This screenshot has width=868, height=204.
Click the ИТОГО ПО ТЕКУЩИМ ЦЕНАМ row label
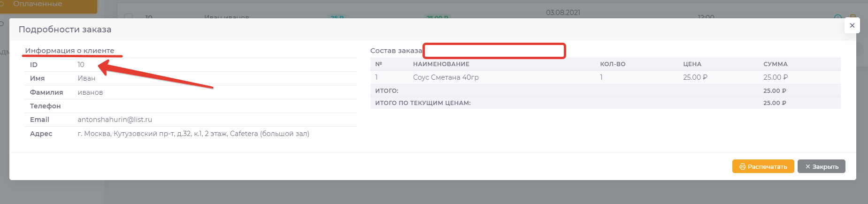pos(422,103)
